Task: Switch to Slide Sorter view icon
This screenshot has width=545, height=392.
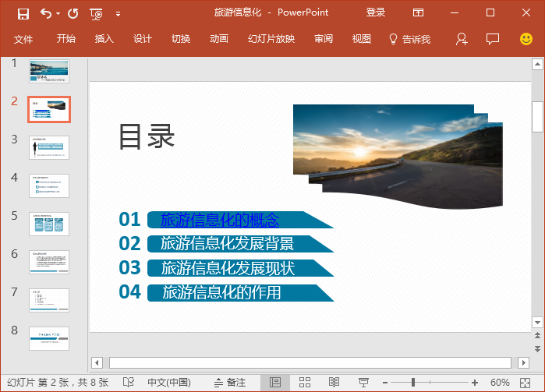Action: (x=305, y=383)
